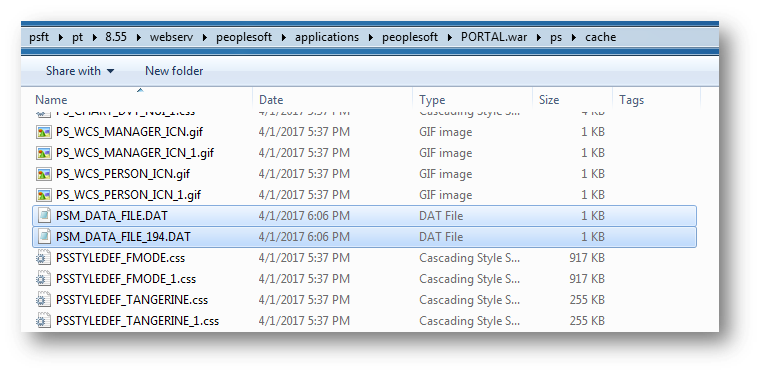Click DAT File type of PSM_DATA_FILE_194.DAT
The width and height of the screenshot is (761, 374).
coord(441,237)
